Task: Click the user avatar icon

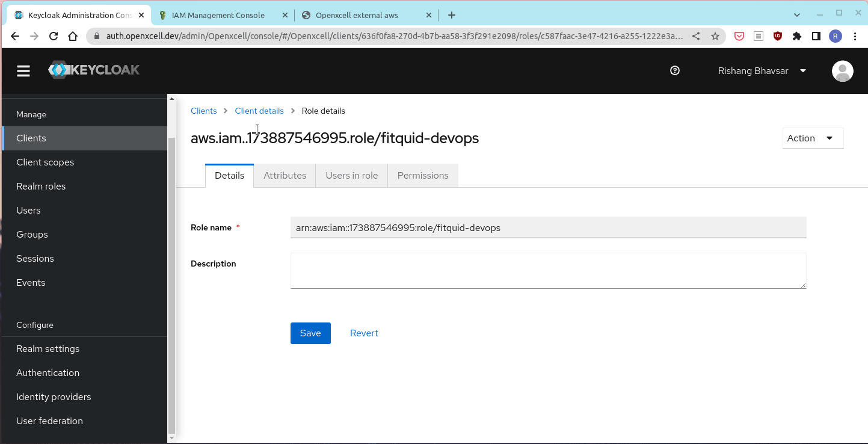Action: point(842,71)
